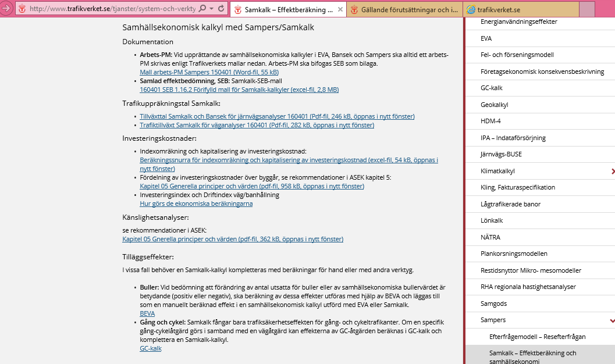Click the new tab button
This screenshot has width=615, height=364.
click(x=586, y=10)
